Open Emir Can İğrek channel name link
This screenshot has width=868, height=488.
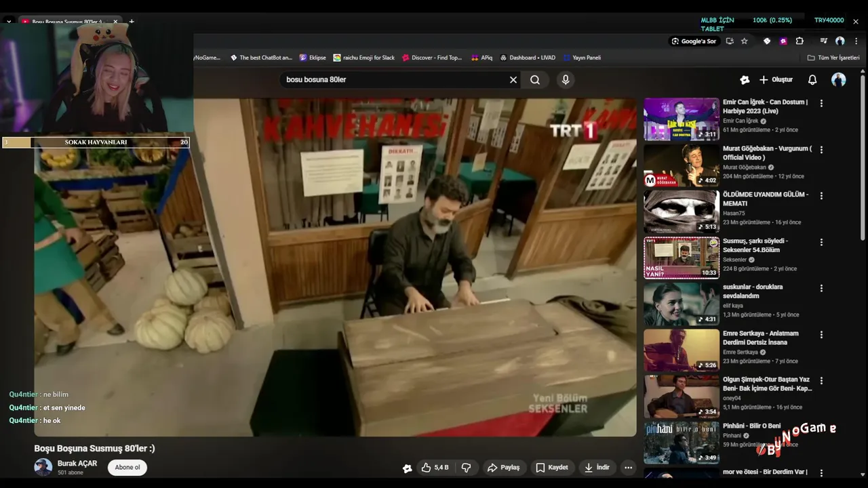point(741,121)
